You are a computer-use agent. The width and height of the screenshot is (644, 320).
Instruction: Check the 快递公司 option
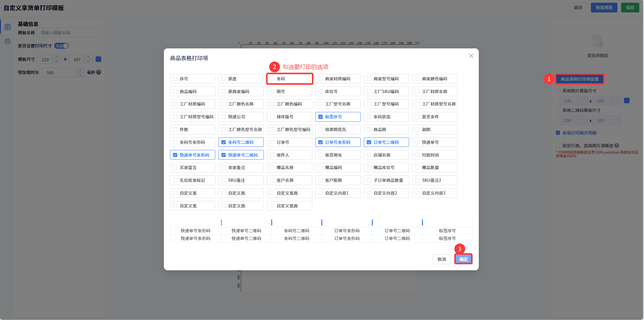pyautogui.click(x=223, y=117)
